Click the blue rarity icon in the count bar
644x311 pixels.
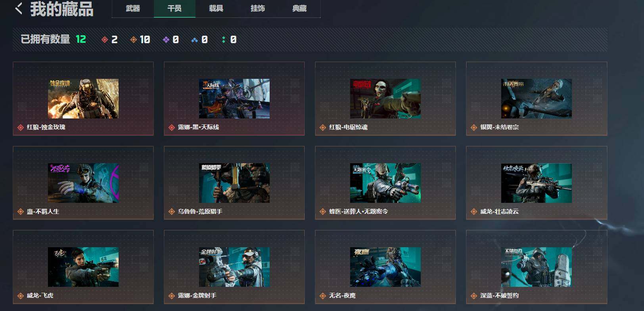pyautogui.click(x=194, y=40)
